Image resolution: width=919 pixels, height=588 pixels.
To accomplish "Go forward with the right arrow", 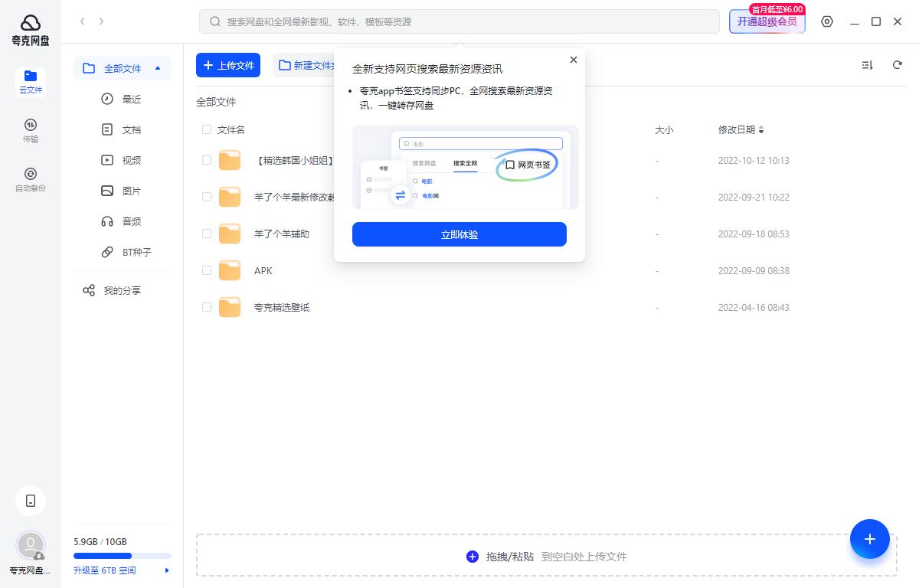I will point(101,21).
